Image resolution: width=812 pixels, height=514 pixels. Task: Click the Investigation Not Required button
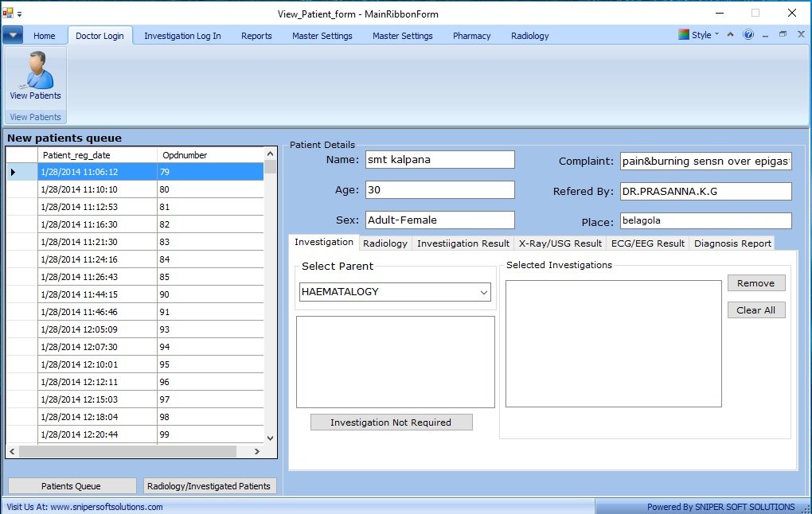(391, 422)
